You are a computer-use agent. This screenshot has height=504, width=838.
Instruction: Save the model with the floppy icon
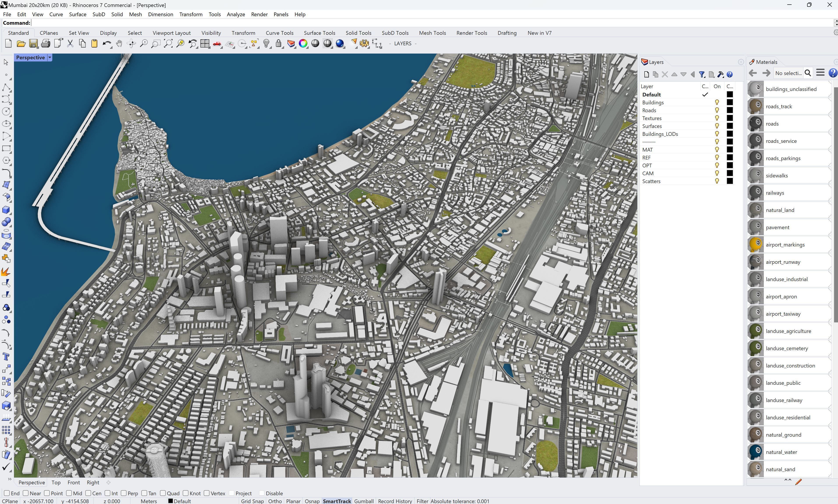point(33,44)
